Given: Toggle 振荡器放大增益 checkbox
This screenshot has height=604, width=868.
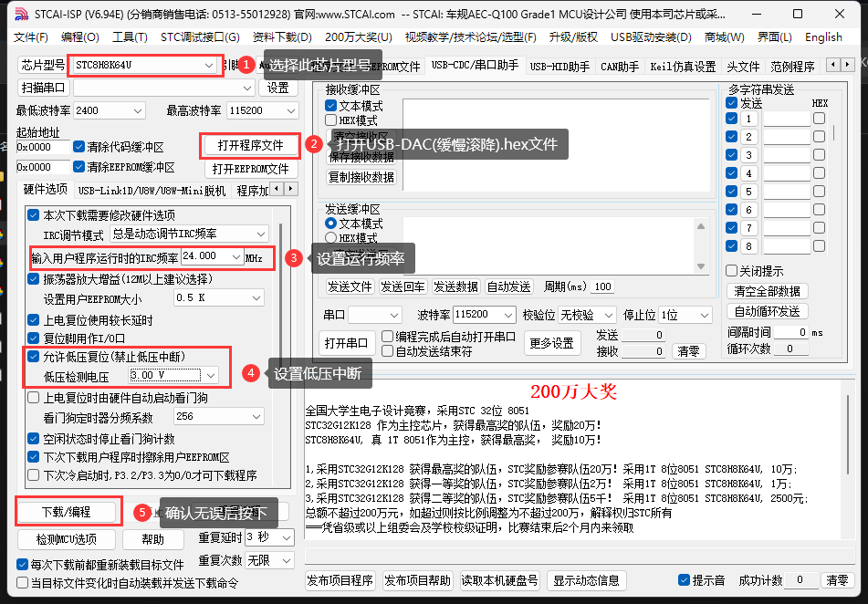Looking at the screenshot, I should (x=34, y=279).
